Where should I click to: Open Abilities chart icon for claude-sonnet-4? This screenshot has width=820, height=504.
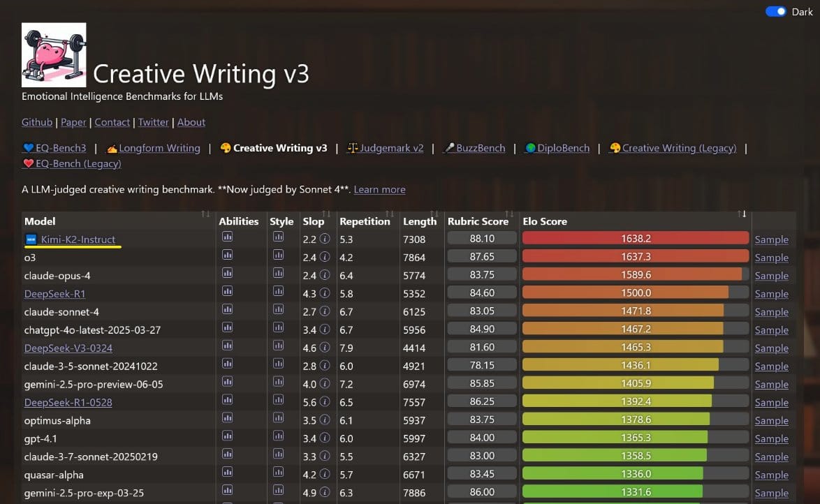pyautogui.click(x=227, y=309)
